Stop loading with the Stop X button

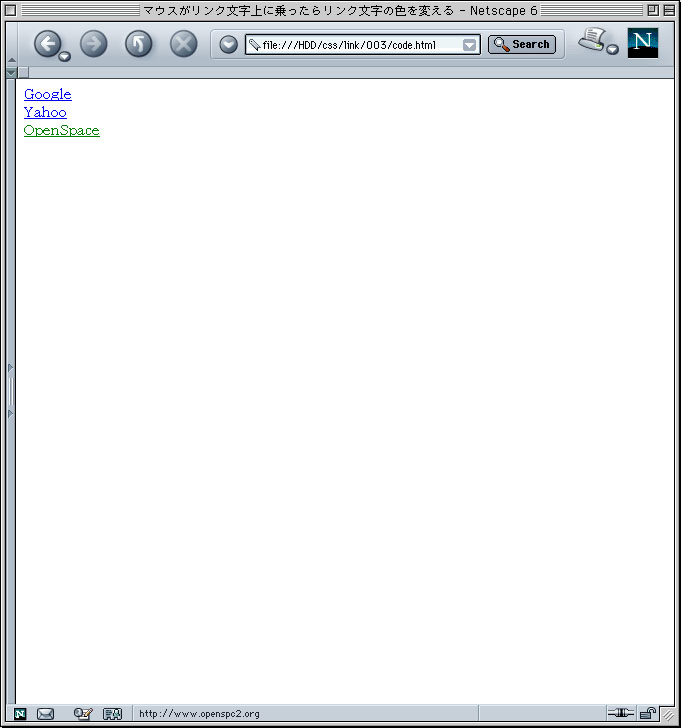[183, 44]
